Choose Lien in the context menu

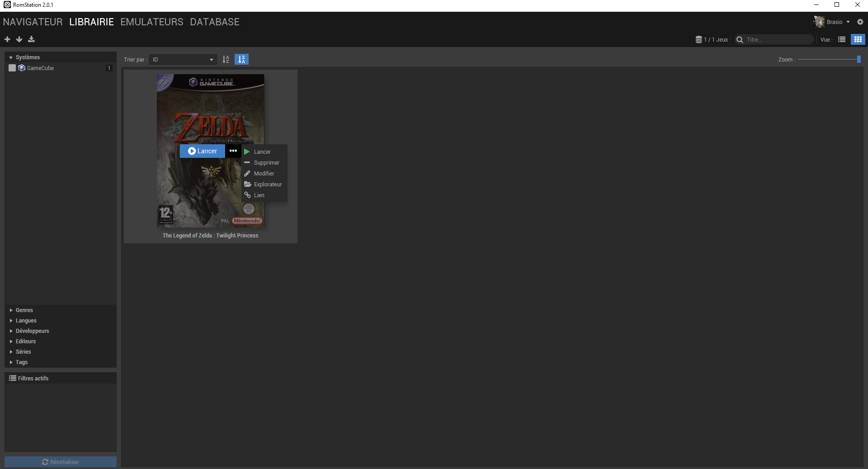tap(264, 195)
